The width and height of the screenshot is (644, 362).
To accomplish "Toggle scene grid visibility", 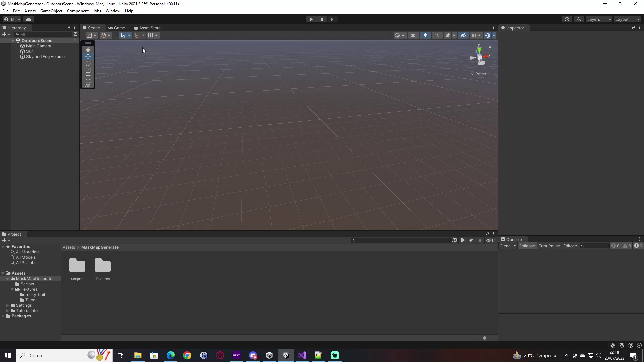I will coord(123,35).
